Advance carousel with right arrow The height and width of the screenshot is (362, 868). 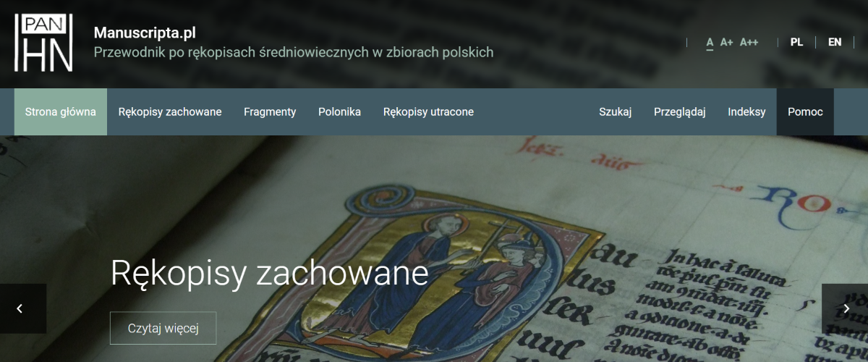pyautogui.click(x=846, y=308)
